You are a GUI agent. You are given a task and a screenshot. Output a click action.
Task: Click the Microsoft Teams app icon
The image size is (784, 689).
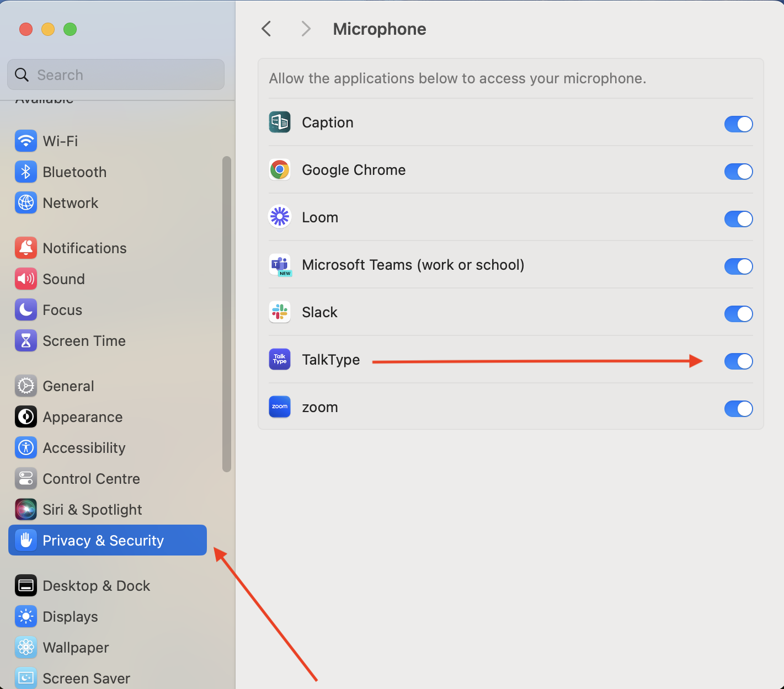click(x=280, y=265)
